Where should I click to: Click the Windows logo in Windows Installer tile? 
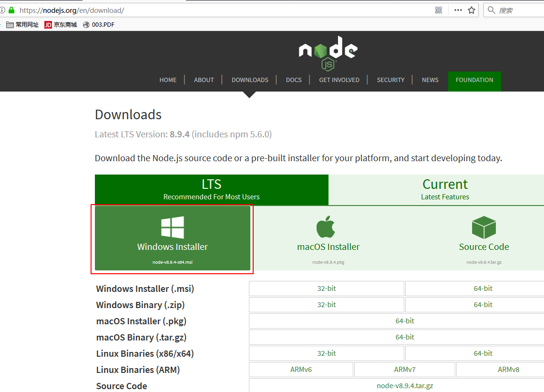tap(173, 227)
